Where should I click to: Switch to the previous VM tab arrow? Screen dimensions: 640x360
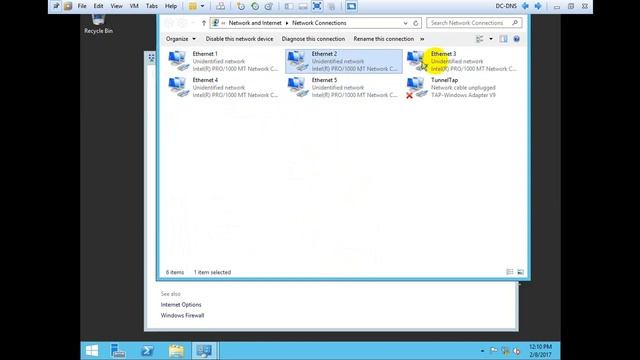click(x=525, y=6)
